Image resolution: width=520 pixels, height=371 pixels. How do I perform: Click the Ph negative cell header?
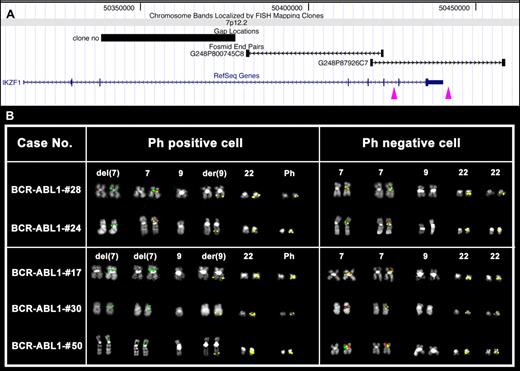(x=411, y=143)
